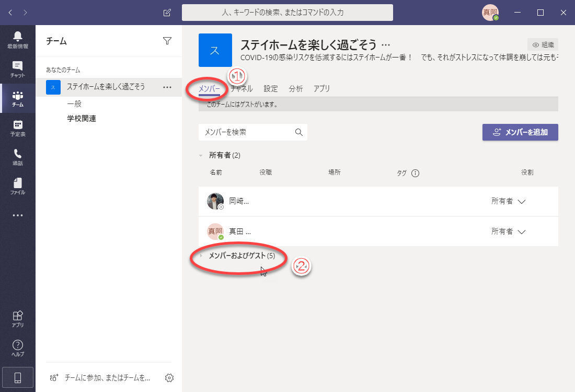Open the Activity (最新情報) bell icon
575x392 pixels.
pos(18,40)
